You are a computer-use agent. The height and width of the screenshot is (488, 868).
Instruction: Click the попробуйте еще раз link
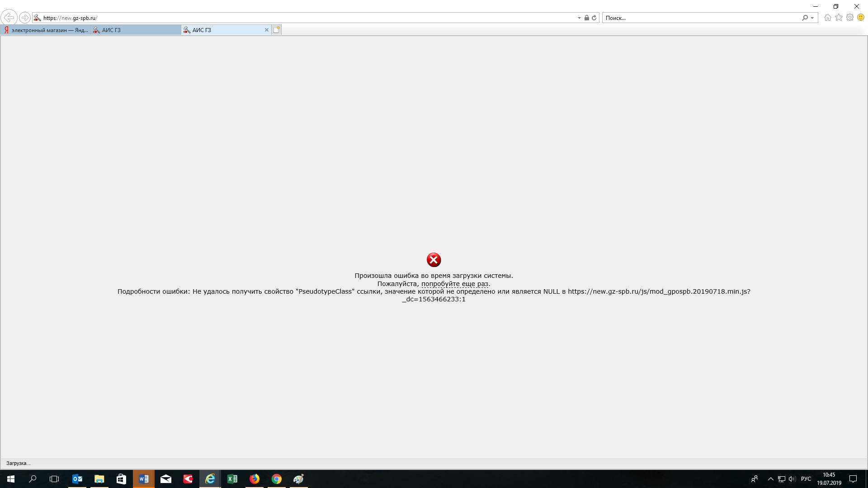tap(455, 284)
